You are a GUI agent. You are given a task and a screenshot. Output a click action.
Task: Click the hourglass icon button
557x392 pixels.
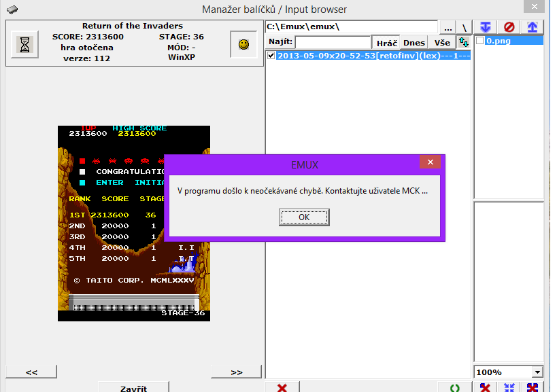(25, 44)
